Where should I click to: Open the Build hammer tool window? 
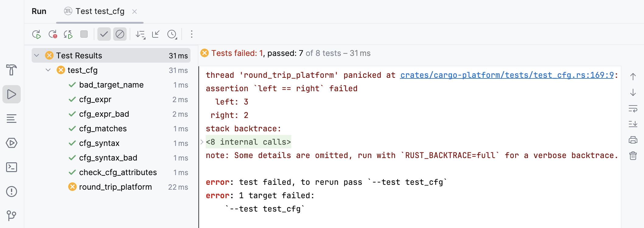coord(12,70)
